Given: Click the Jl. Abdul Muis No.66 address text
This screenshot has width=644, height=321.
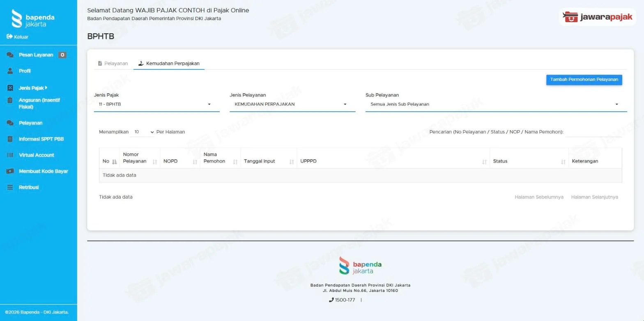Looking at the screenshot, I should tap(360, 291).
